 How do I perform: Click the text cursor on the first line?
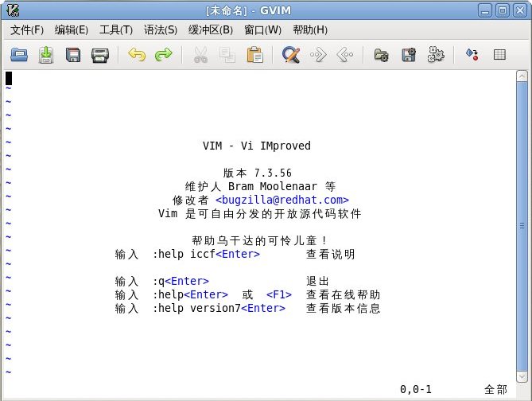tap(9, 78)
